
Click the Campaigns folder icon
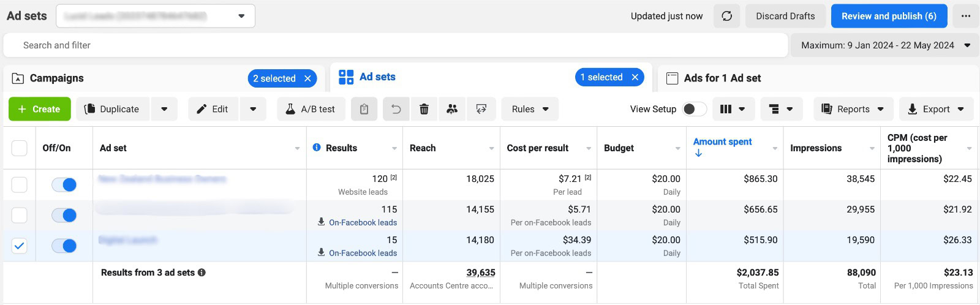click(18, 78)
